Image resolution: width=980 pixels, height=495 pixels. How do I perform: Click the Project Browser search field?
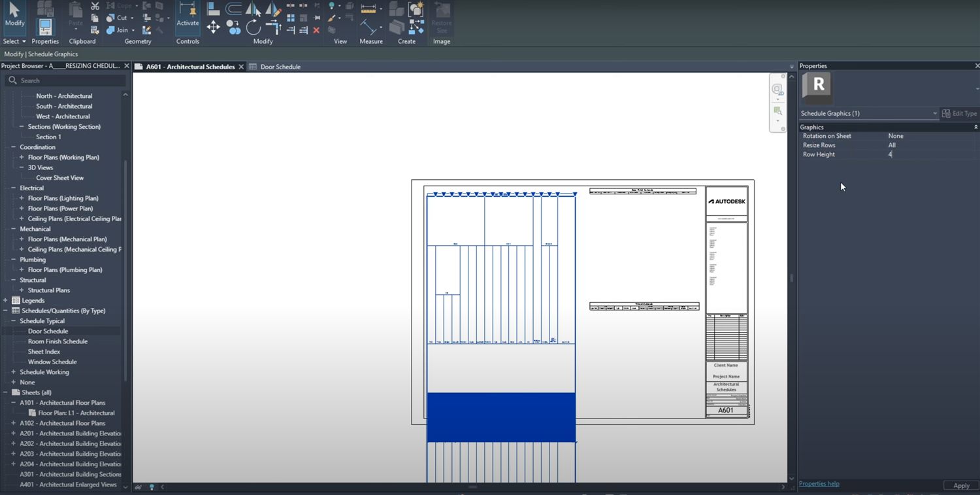pyautogui.click(x=65, y=80)
